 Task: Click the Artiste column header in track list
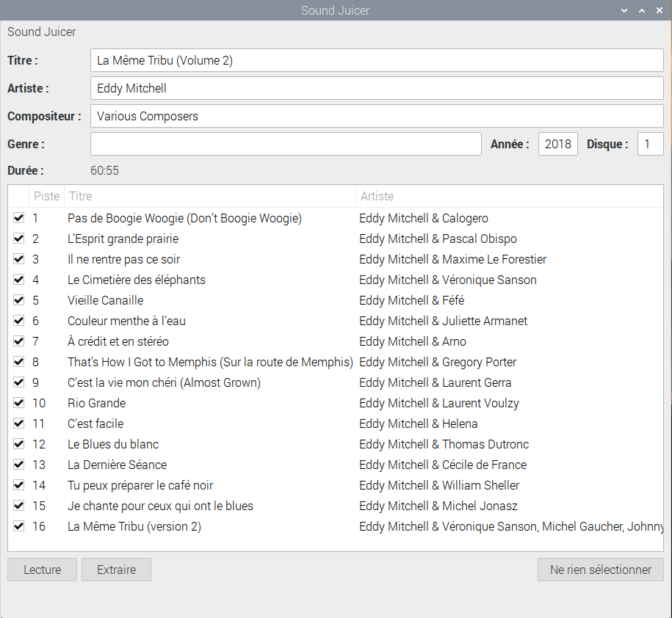(510, 196)
